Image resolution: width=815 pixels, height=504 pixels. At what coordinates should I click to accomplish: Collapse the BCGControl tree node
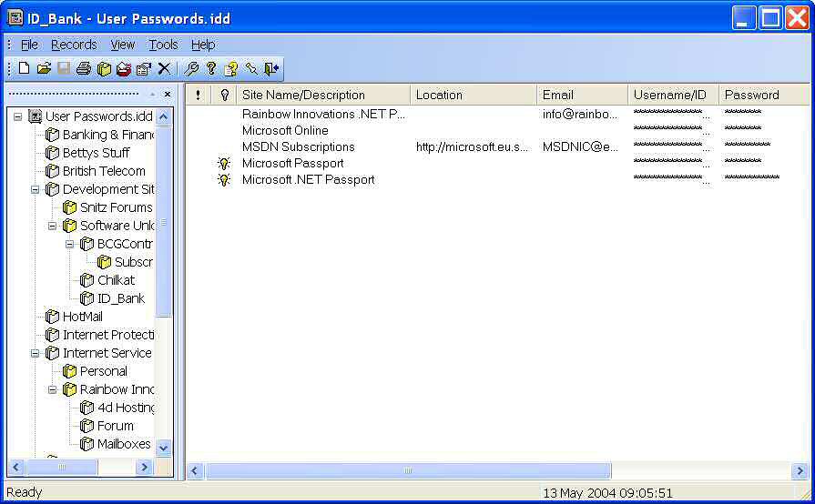click(69, 244)
